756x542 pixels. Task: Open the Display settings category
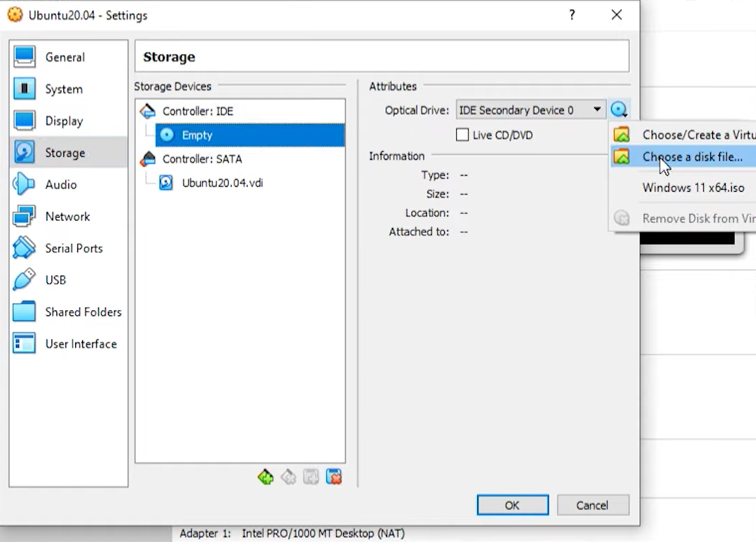[x=68, y=121]
